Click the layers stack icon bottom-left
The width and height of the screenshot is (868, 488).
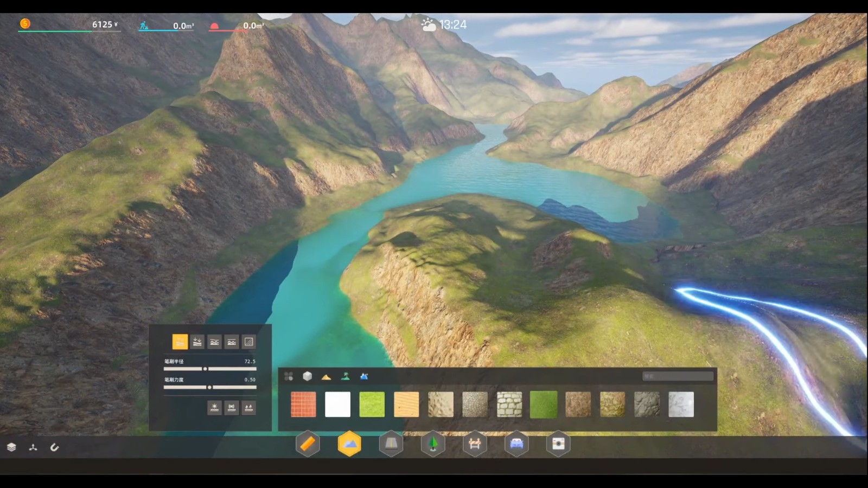[x=11, y=447]
